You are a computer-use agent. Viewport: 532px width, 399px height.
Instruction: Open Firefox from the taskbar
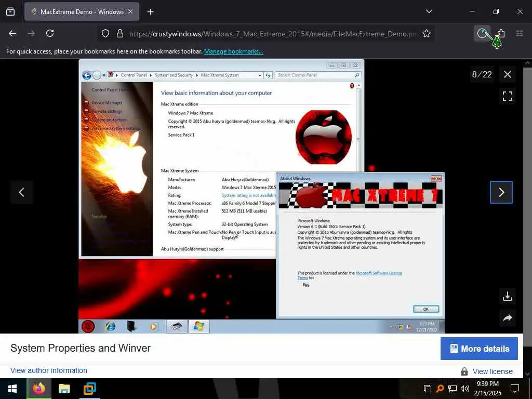(38, 389)
